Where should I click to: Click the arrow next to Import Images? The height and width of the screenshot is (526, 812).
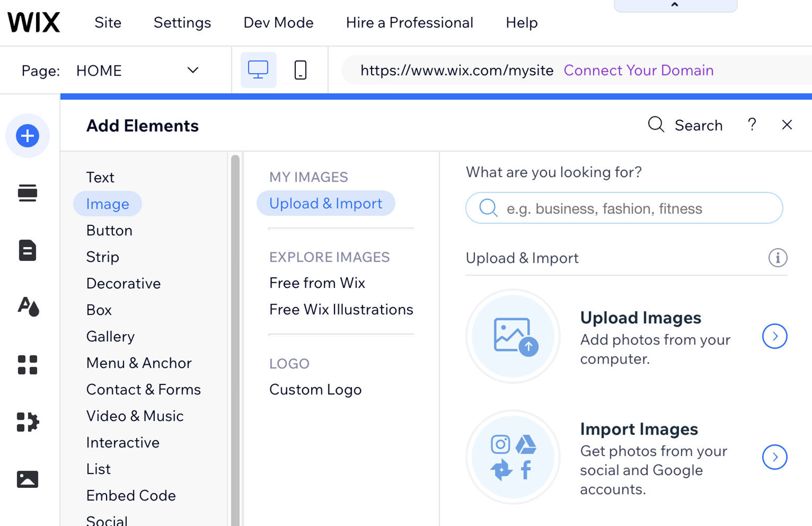click(775, 457)
